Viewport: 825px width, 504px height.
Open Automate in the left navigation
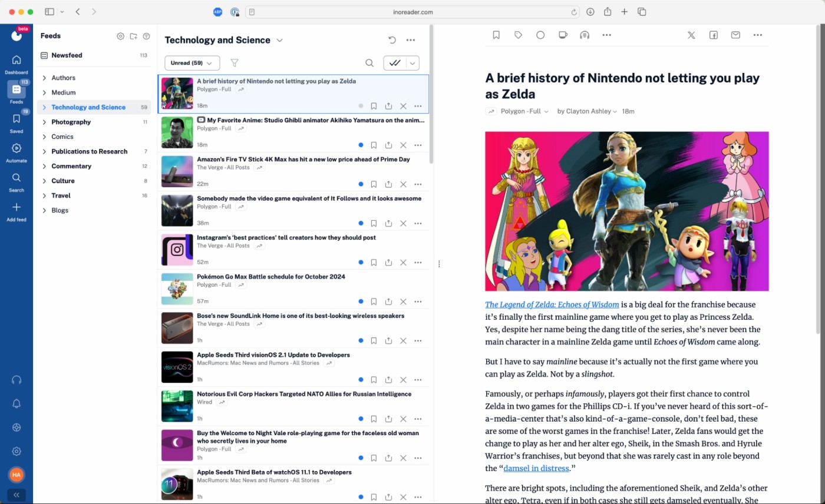point(16,152)
